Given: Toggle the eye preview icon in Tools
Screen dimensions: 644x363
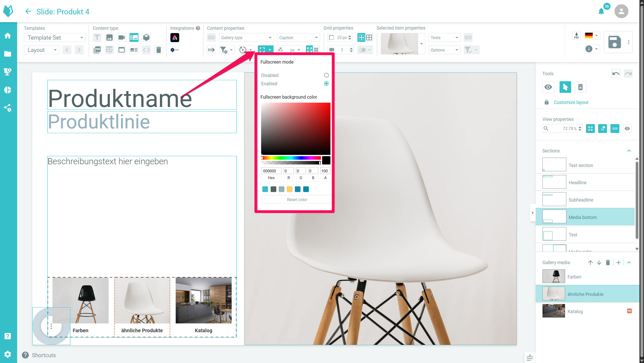Looking at the screenshot, I should [548, 87].
